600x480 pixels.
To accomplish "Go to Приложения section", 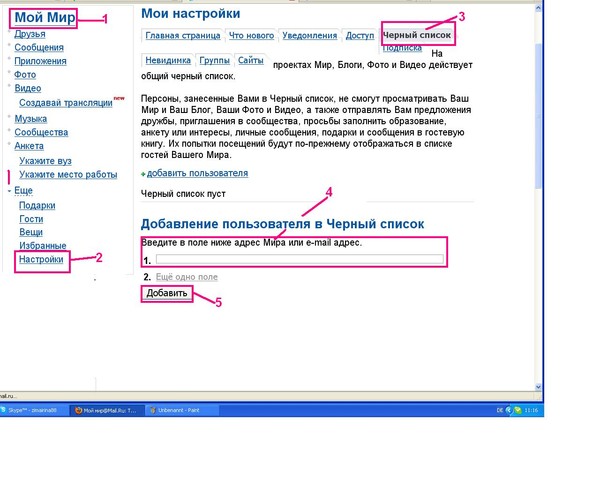I will tap(40, 61).
